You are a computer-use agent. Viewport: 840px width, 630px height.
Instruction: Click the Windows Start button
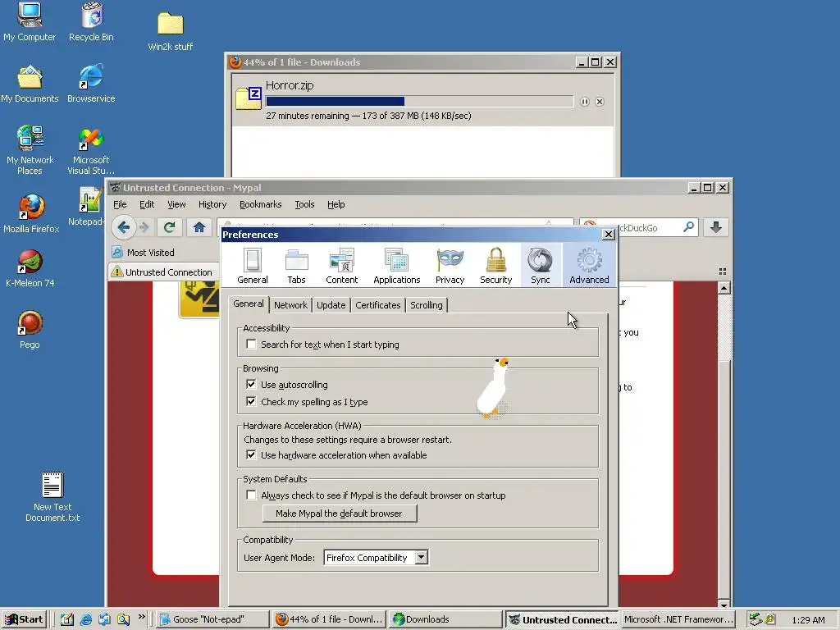[24, 619]
